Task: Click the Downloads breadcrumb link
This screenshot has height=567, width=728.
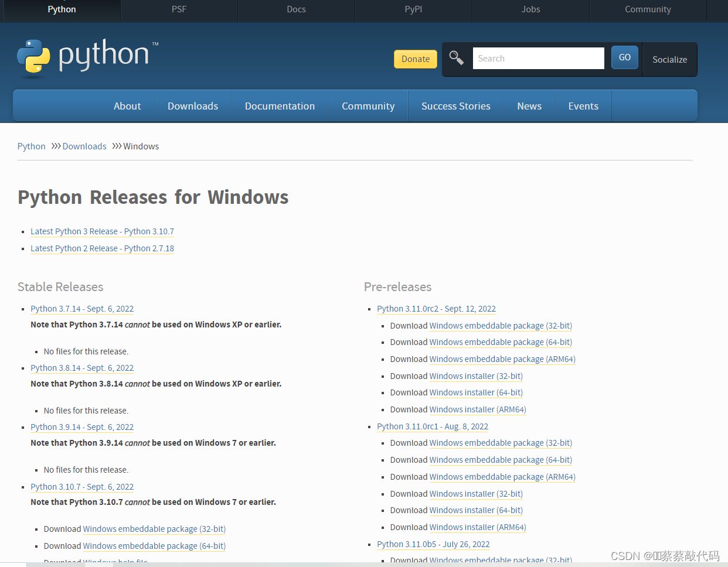Action: (84, 146)
